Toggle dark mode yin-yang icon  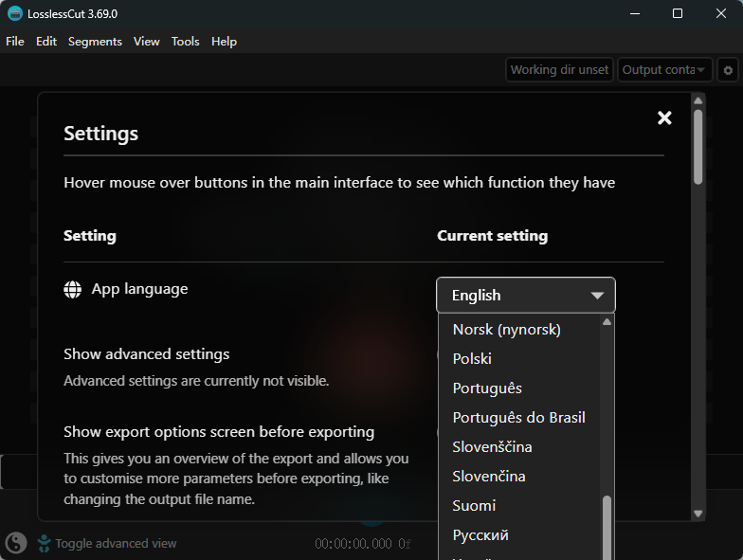[x=16, y=543]
